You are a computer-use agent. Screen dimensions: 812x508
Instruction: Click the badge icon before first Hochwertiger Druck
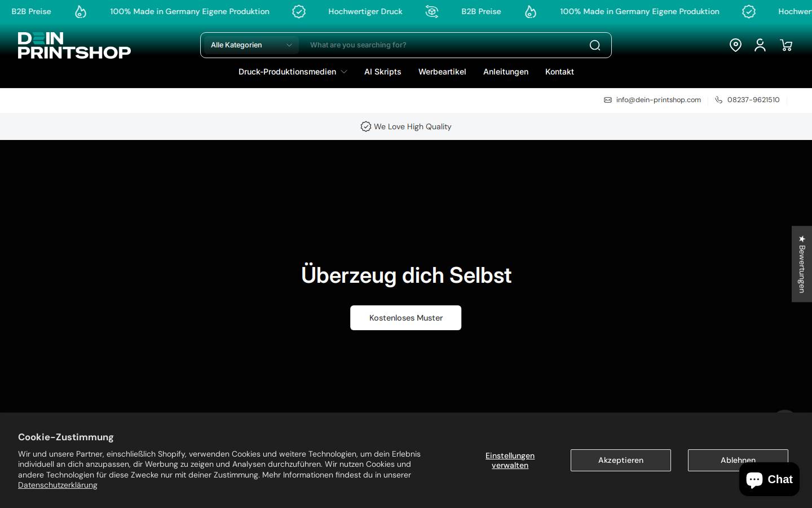(299, 11)
